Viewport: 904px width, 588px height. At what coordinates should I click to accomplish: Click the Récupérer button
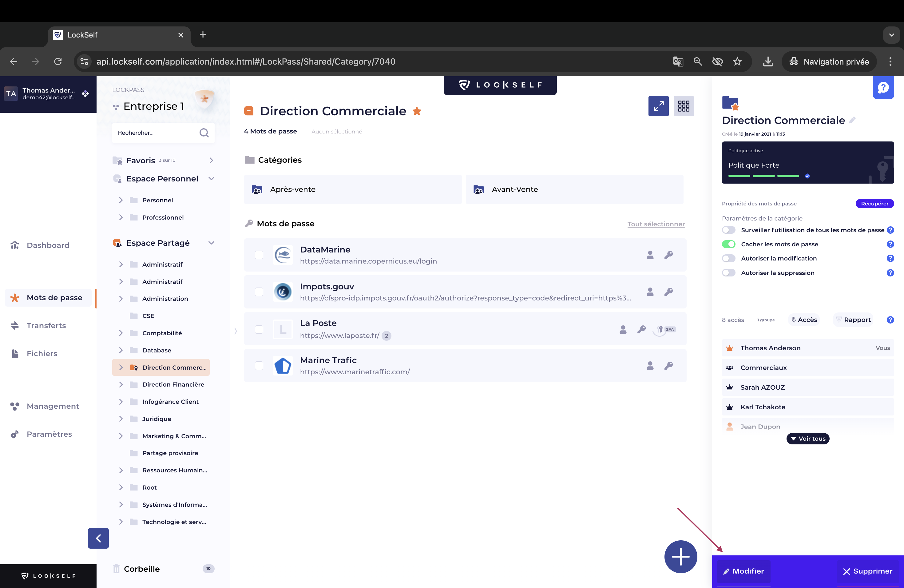click(874, 204)
